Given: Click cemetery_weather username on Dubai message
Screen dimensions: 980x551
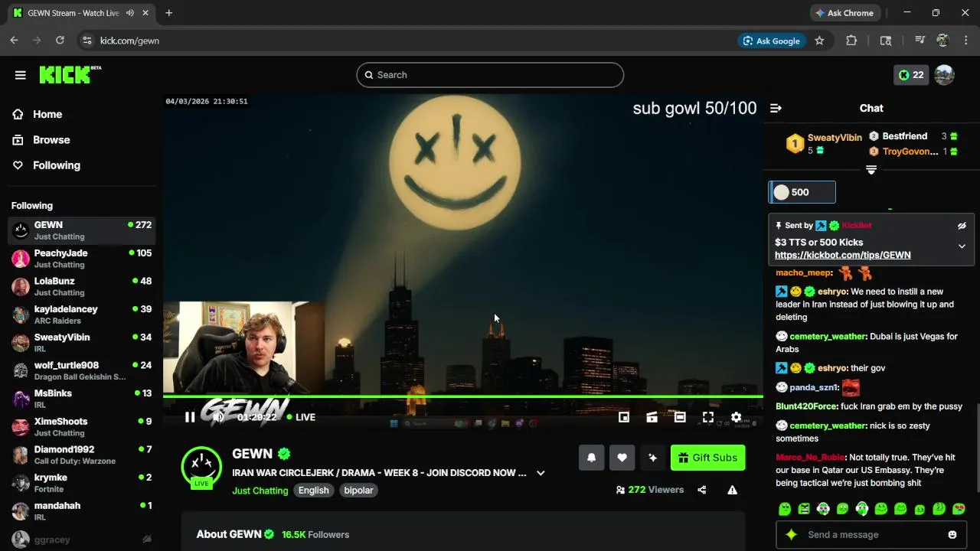Looking at the screenshot, I should (828, 337).
